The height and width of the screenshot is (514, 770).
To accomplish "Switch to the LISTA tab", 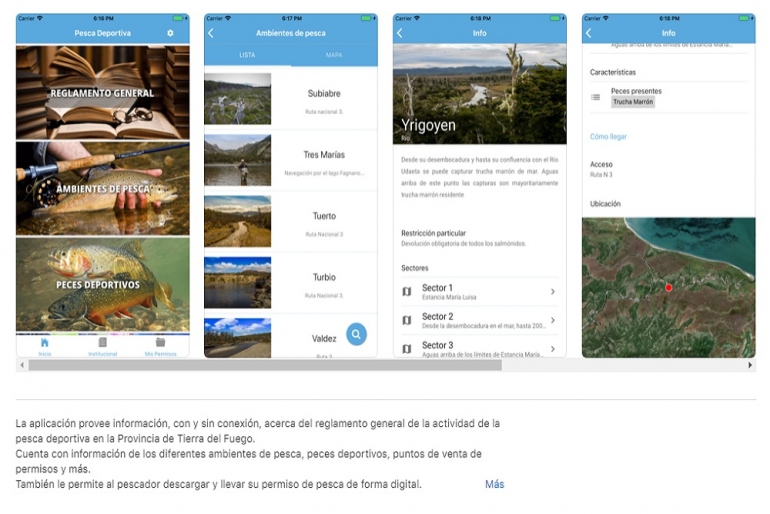I will point(247,55).
